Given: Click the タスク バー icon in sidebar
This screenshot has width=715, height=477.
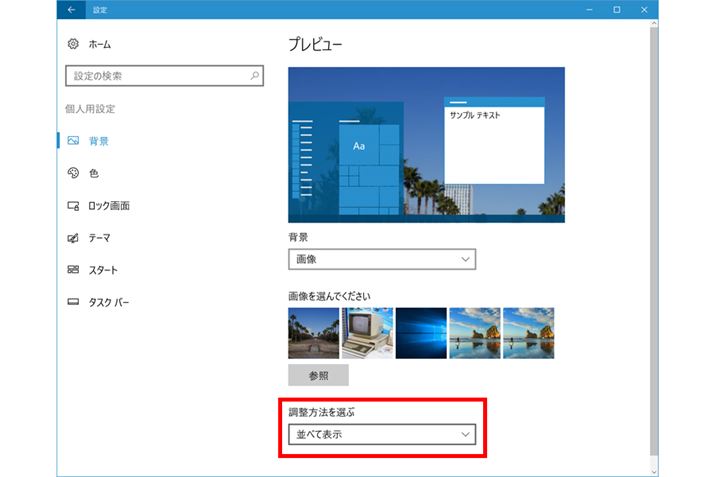Looking at the screenshot, I should [x=73, y=302].
